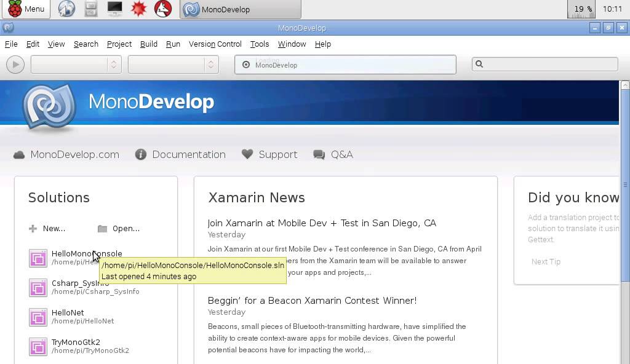
Task: Click the 10:11 clock in the panel
Action: (612, 9)
